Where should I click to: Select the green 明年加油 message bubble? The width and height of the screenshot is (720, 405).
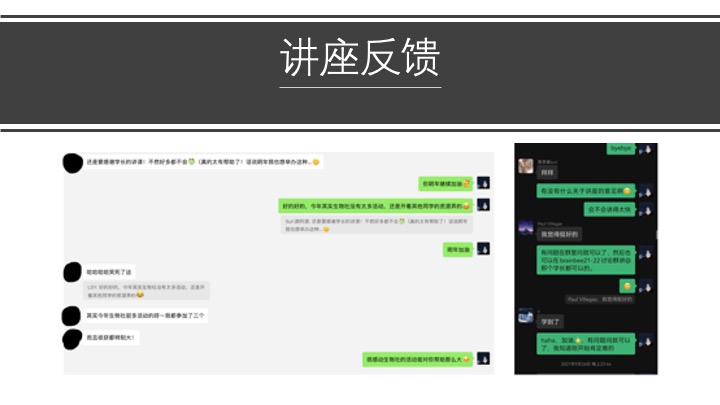[x=457, y=249]
